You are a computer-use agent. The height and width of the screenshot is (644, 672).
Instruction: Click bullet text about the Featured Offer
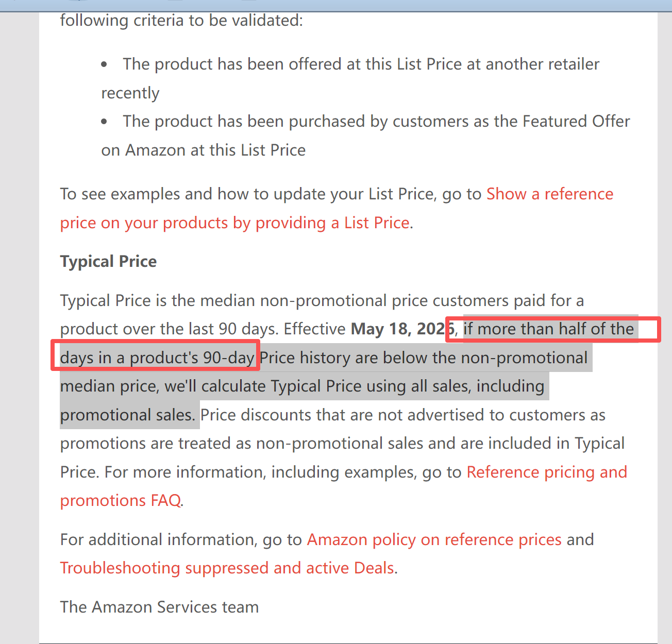(x=376, y=122)
